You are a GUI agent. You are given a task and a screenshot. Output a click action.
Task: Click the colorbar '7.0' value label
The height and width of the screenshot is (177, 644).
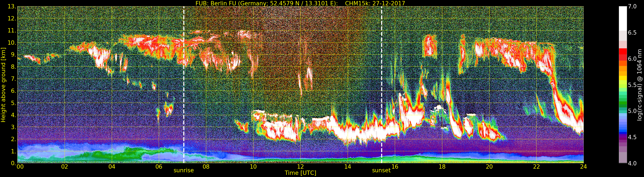(632, 6)
